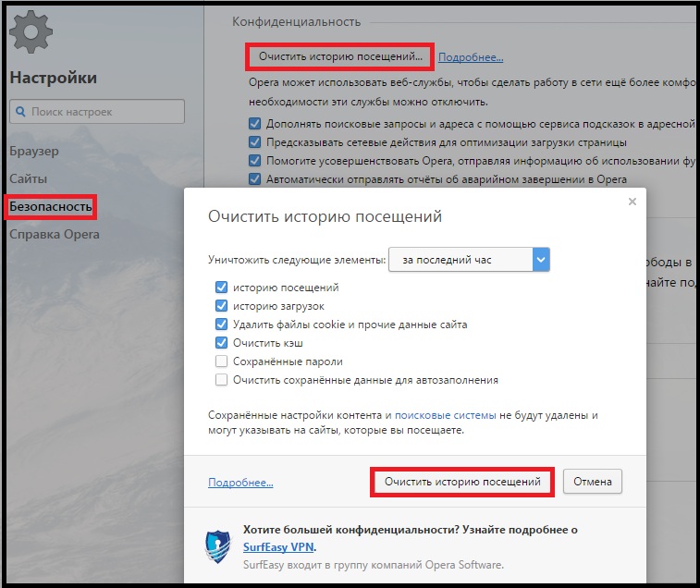Close the clear history dialog
Image resolution: width=700 pixels, height=588 pixels.
[632, 202]
